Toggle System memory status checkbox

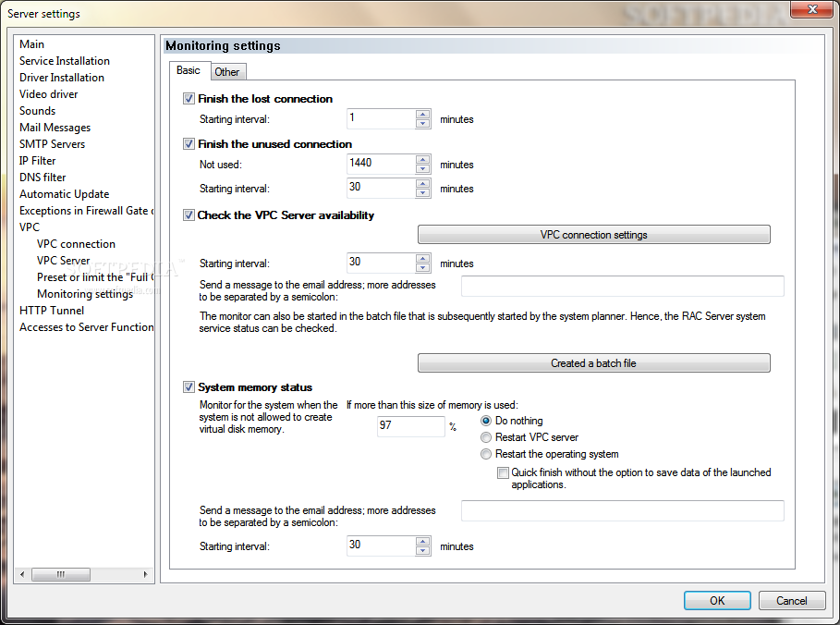(x=189, y=387)
